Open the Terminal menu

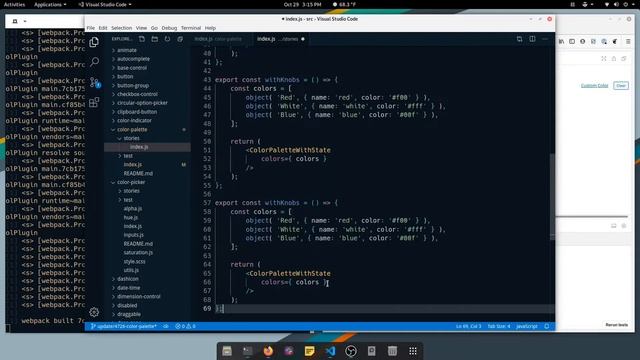click(191, 28)
